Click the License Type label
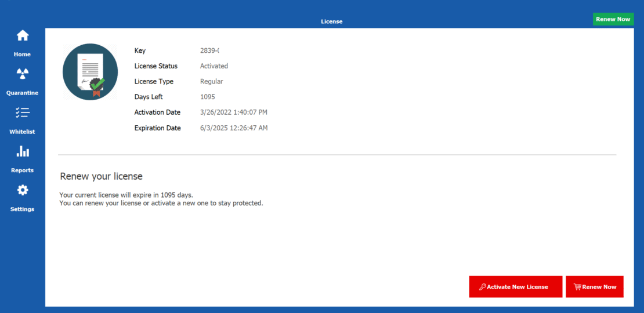644x313 pixels. pyautogui.click(x=154, y=81)
